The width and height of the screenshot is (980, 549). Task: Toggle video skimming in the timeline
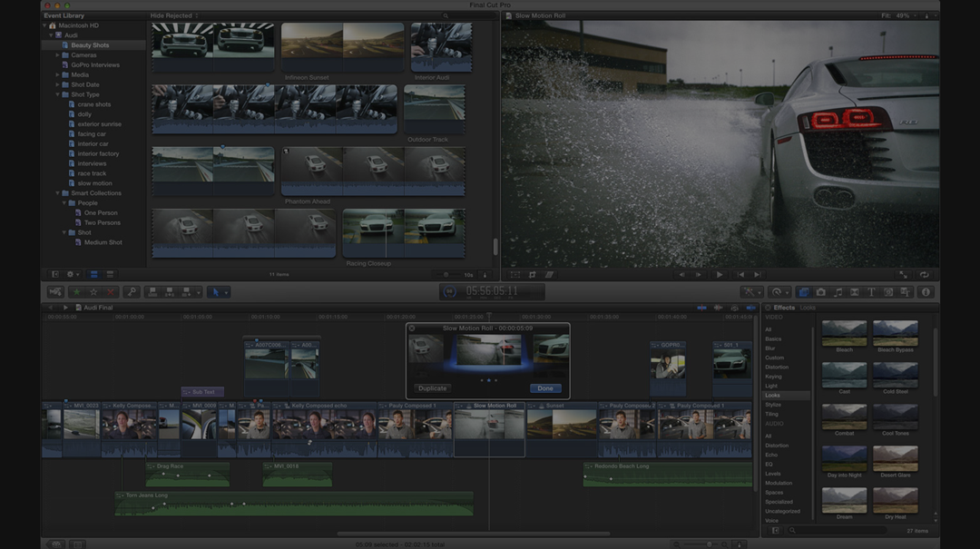coord(701,308)
